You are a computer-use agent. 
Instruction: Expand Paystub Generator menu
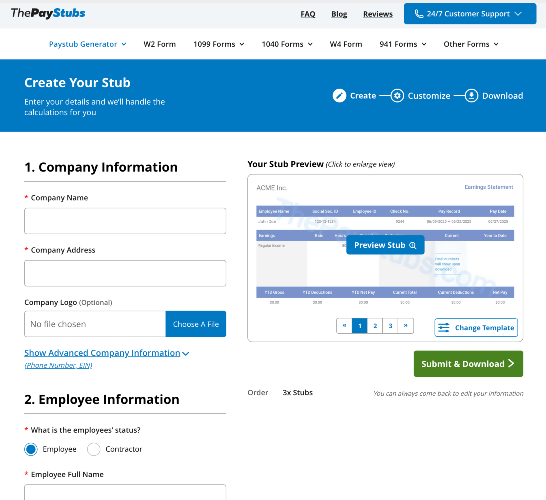click(x=87, y=44)
